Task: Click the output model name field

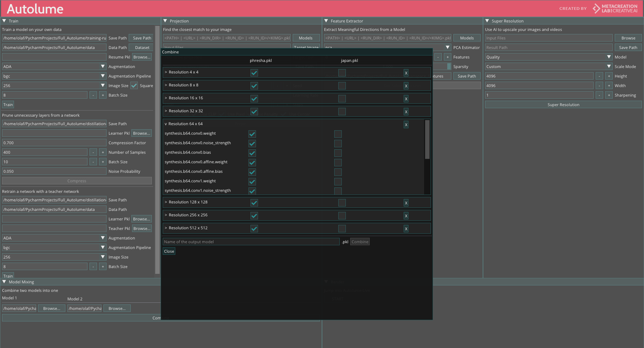Action: pyautogui.click(x=251, y=242)
